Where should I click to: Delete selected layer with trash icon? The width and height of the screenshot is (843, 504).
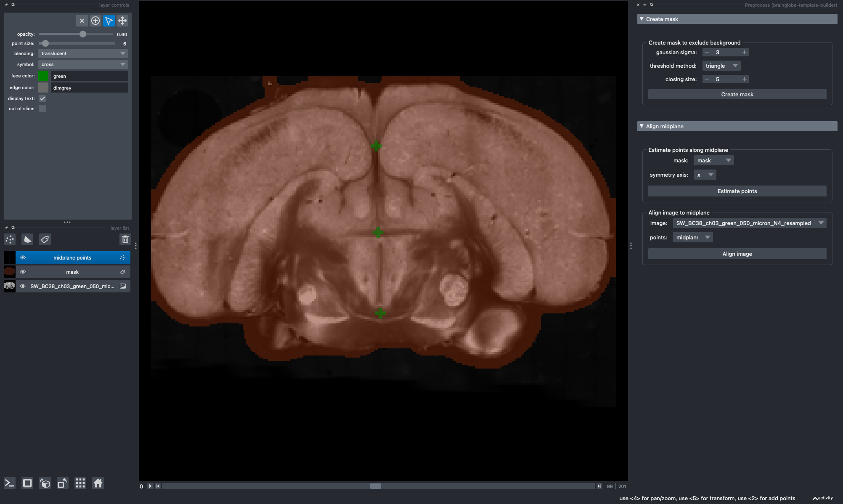125,240
